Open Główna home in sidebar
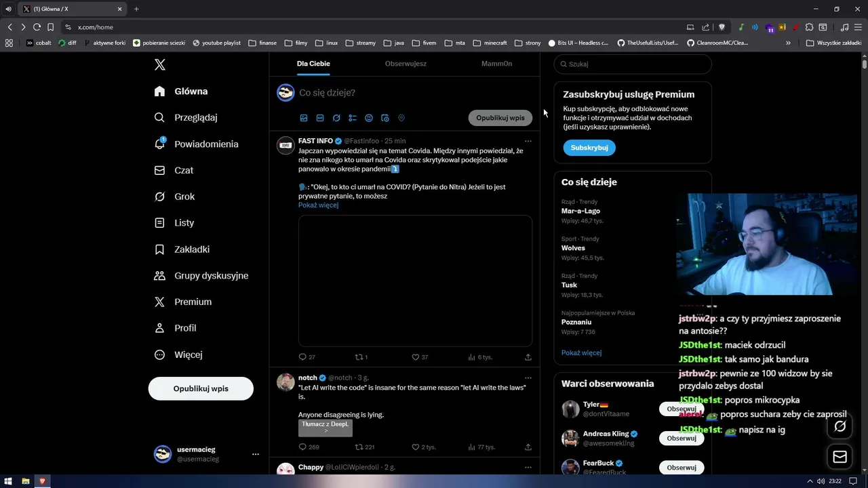 181,91
